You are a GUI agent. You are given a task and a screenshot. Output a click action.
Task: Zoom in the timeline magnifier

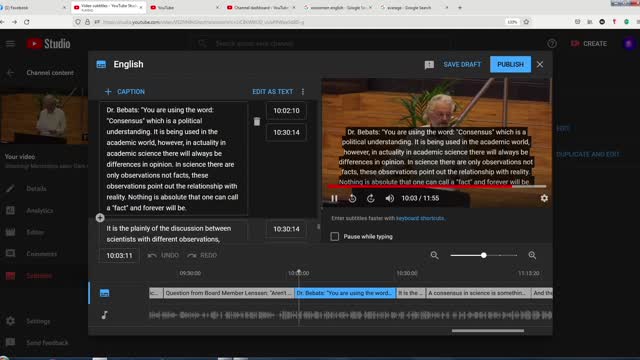coord(532,256)
